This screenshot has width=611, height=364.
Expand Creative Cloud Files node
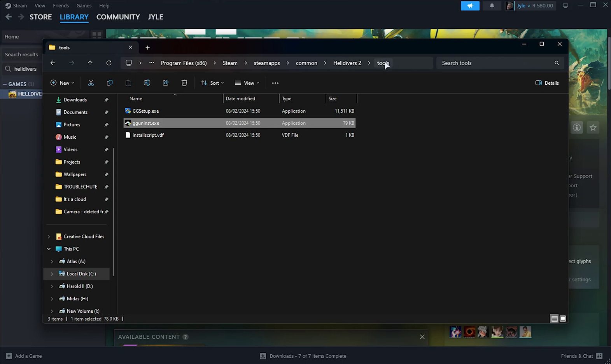coord(49,237)
